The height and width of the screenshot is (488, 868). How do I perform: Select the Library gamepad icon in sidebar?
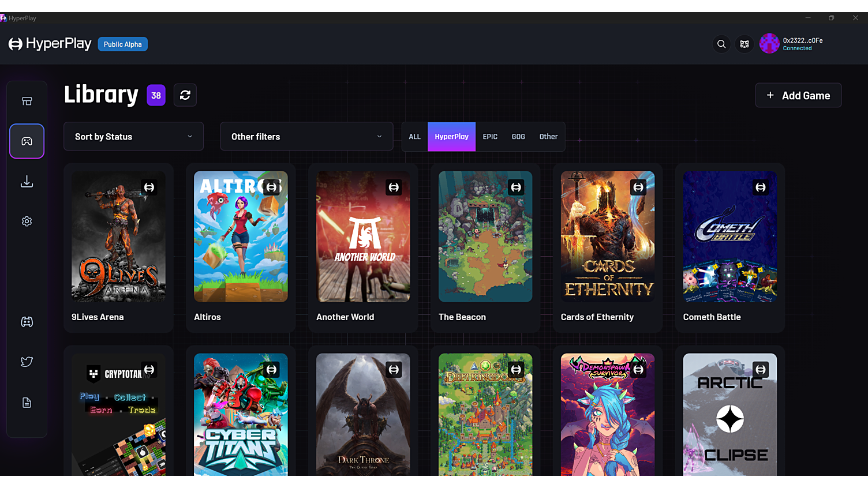[27, 141]
